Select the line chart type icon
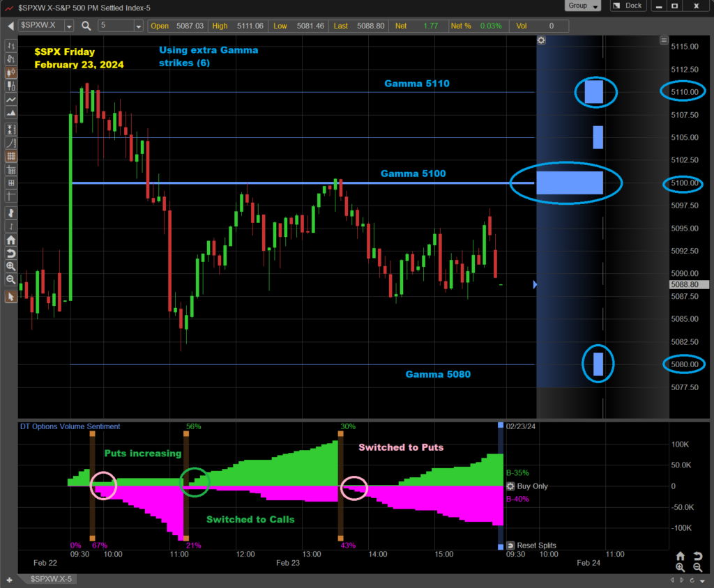The image size is (714, 588). tap(11, 100)
